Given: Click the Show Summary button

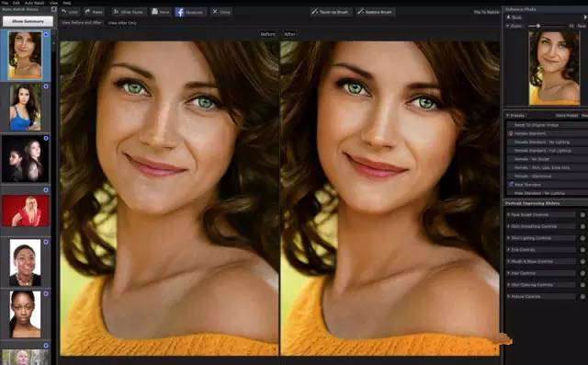Looking at the screenshot, I should [x=28, y=21].
